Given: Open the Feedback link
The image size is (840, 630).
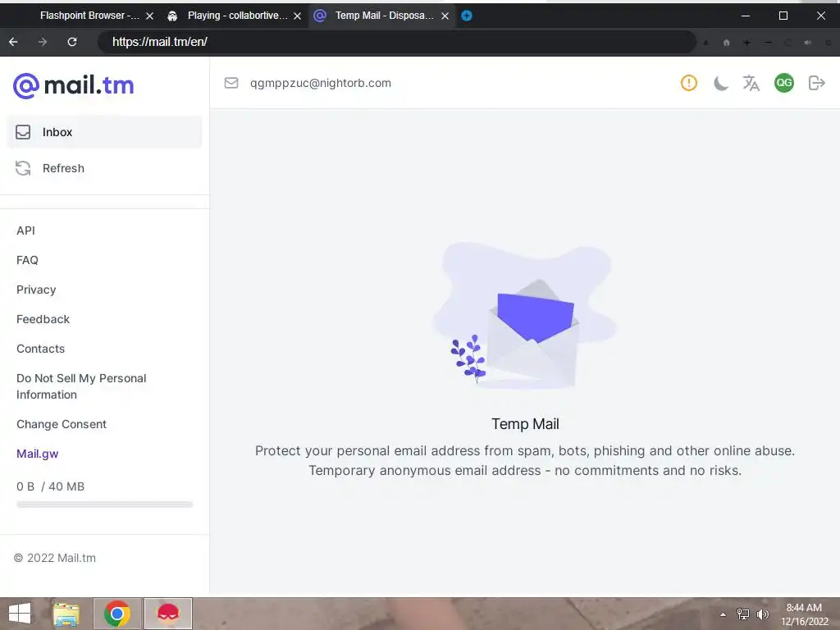Looking at the screenshot, I should click(x=43, y=319).
